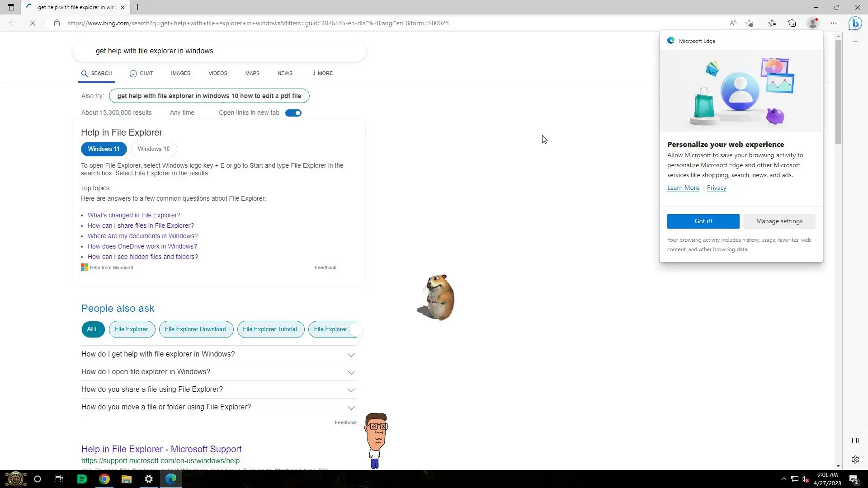Open Edge Settings and more ellipsis menu
Viewport: 868px width, 488px height.
pos(833,23)
